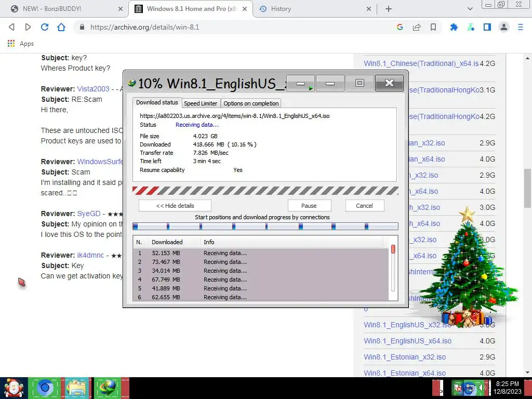532x399 pixels.
Task: Open the Options on completion tab
Action: (x=251, y=103)
